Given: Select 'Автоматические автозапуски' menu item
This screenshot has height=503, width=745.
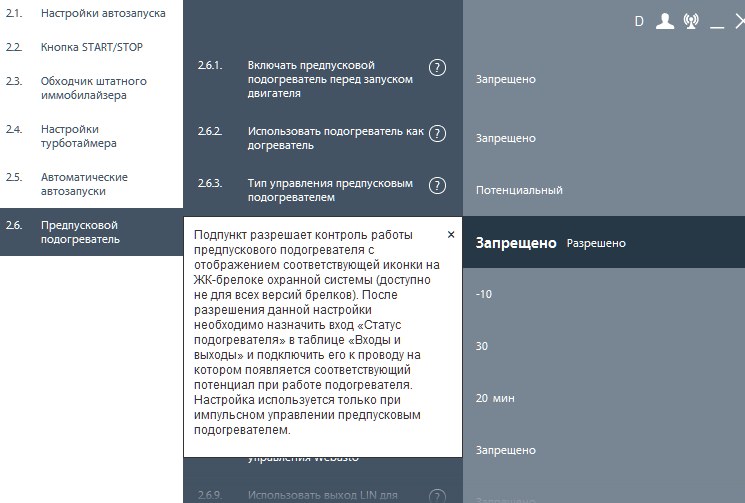Looking at the screenshot, I should coord(84,184).
